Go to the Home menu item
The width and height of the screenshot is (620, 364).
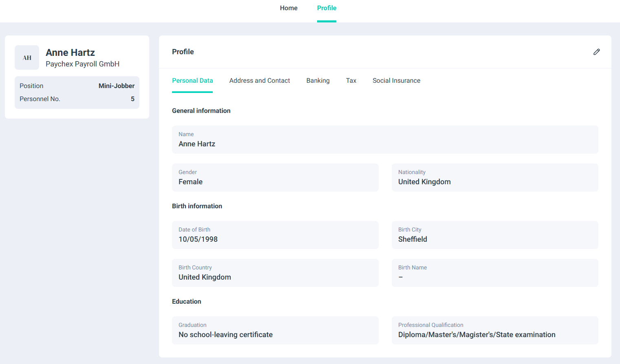[x=289, y=8]
